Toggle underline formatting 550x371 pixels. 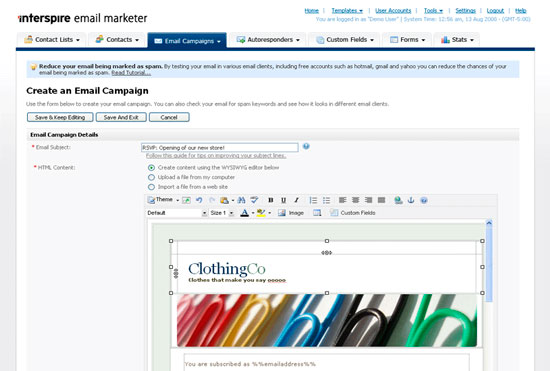[283, 200]
